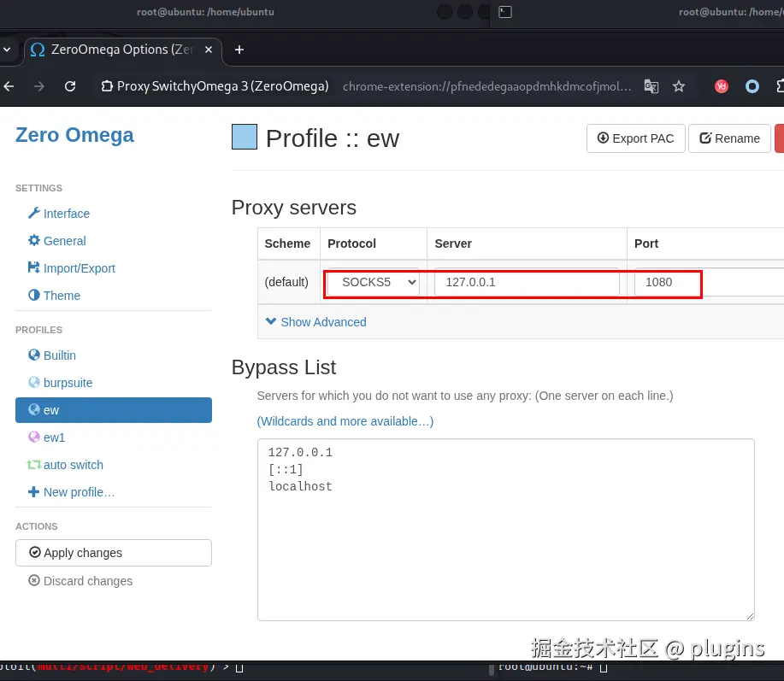The height and width of the screenshot is (681, 784).
Task: Click the plus icon beside New profile
Action: click(33, 491)
